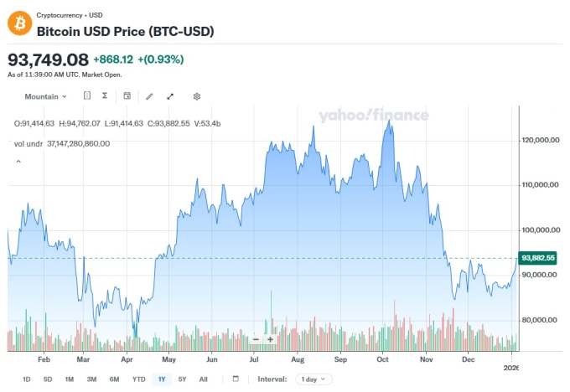Select the 1D range
Image resolution: width=570 pixels, height=392 pixels.
pyautogui.click(x=26, y=379)
